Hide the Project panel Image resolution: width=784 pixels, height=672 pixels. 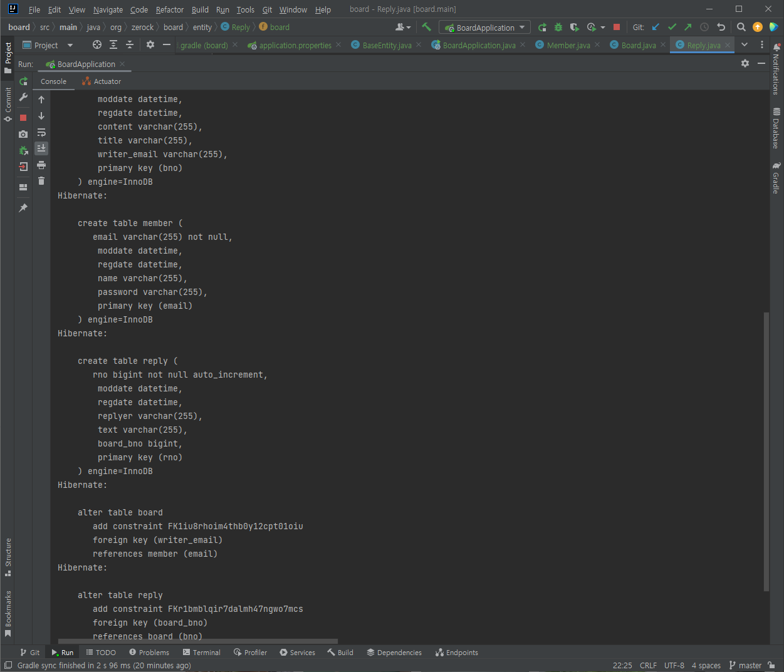167,44
